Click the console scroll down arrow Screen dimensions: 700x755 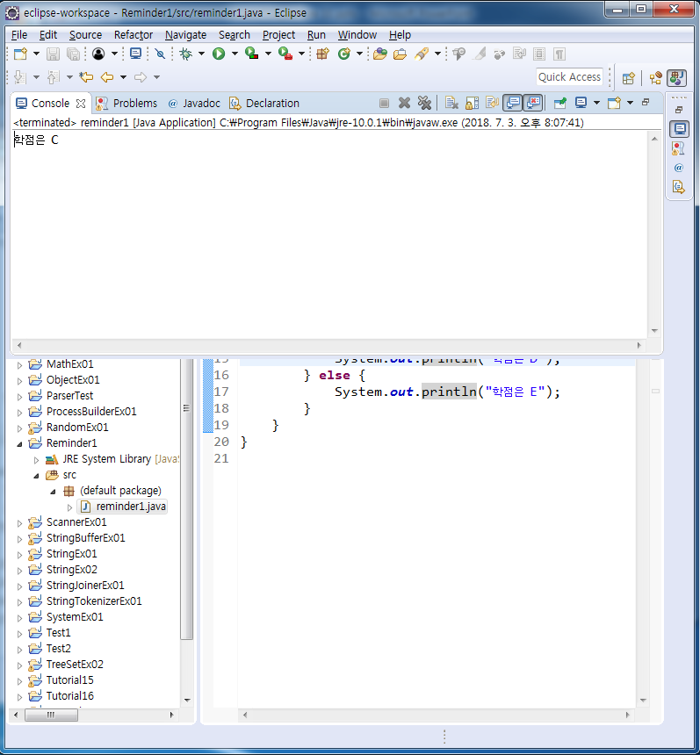[654, 331]
